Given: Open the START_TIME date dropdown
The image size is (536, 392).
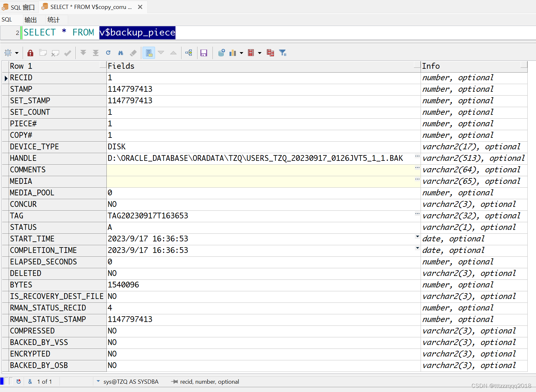Looking at the screenshot, I should tap(417, 237).
